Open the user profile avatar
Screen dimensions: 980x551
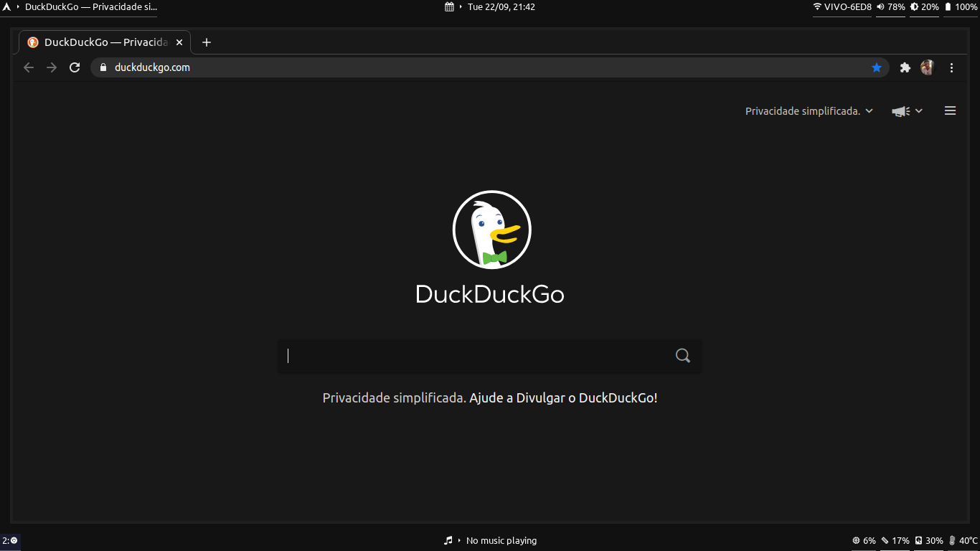point(928,67)
